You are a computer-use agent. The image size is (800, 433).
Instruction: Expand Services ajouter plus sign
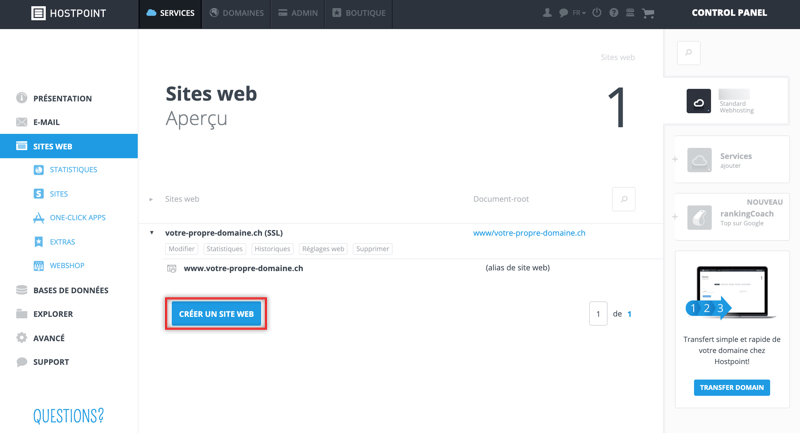point(675,160)
